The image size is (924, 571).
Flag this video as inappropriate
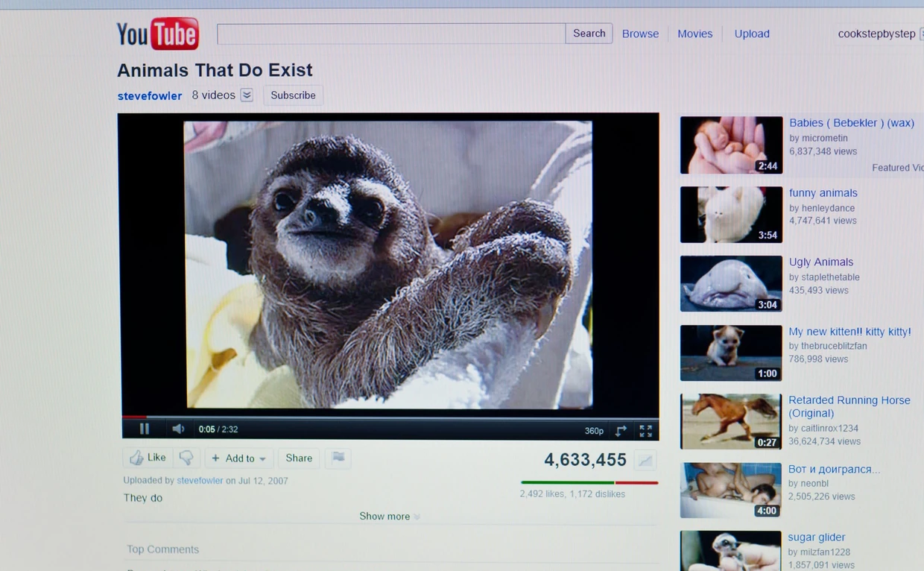coord(338,458)
